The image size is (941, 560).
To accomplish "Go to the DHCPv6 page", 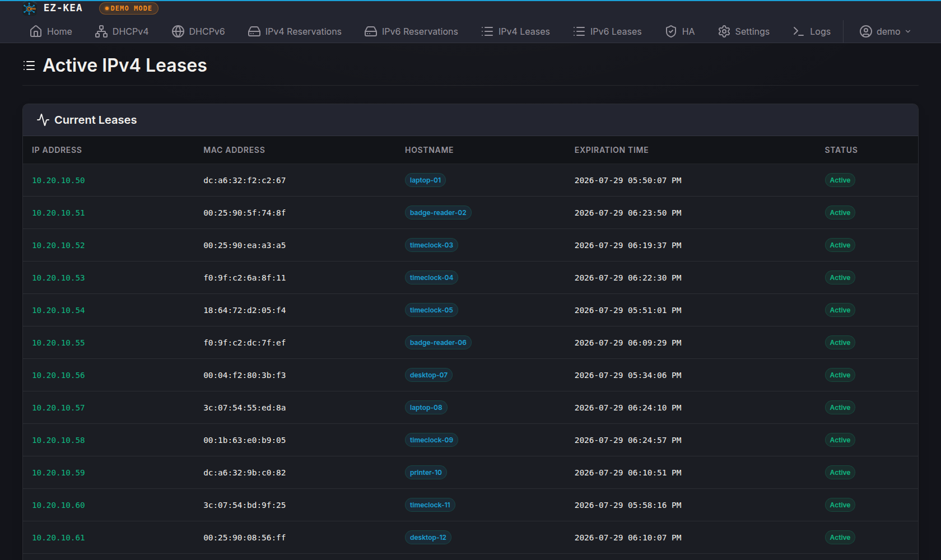I will 198,31.
